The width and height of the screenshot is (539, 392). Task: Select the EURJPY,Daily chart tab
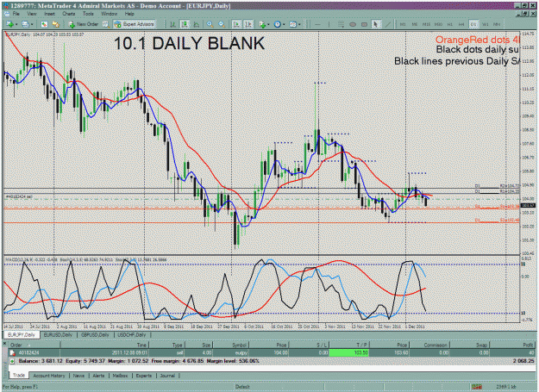22,334
